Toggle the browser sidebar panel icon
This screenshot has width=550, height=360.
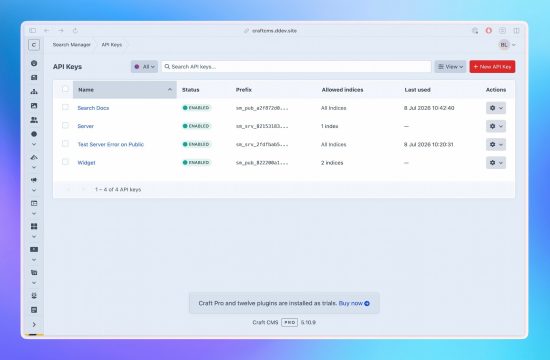click(33, 31)
